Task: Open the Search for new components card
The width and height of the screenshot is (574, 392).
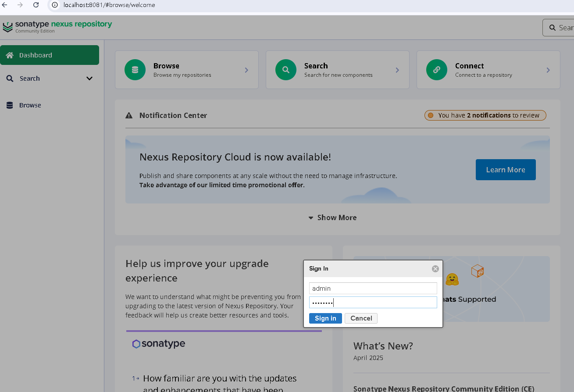Action: pyautogui.click(x=338, y=70)
